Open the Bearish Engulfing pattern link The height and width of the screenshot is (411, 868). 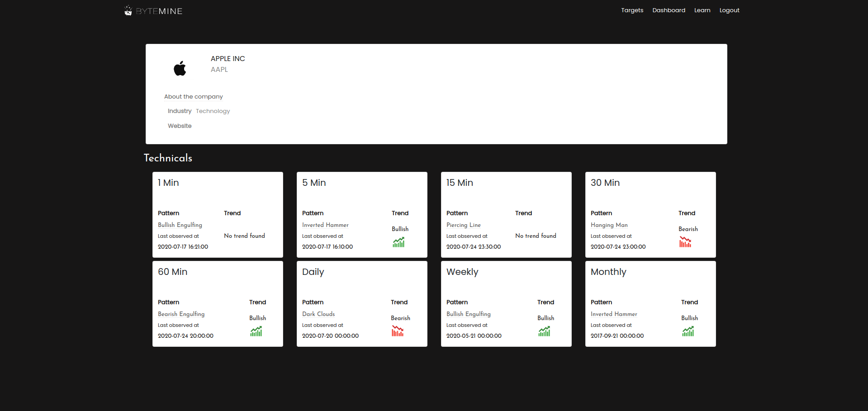point(181,314)
